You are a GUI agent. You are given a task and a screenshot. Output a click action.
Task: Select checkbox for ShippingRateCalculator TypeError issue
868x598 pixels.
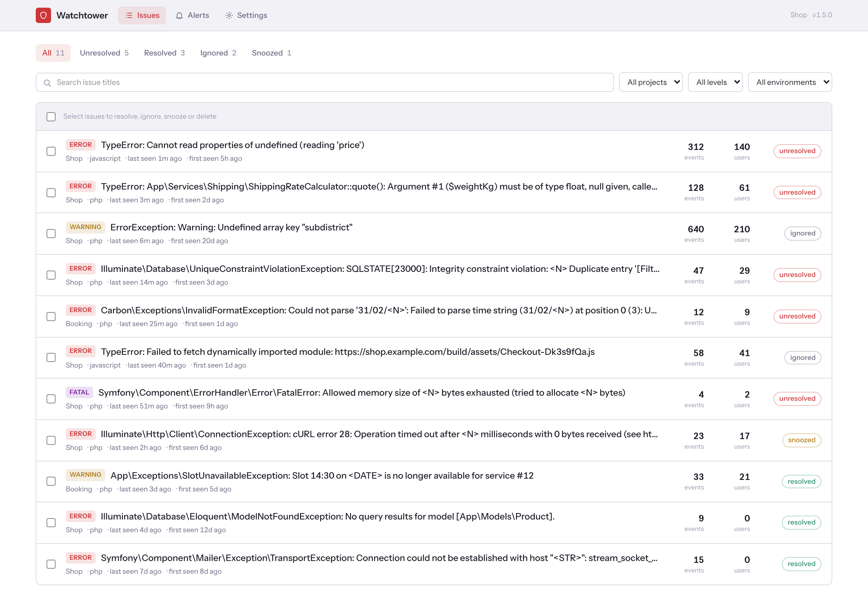(x=51, y=193)
